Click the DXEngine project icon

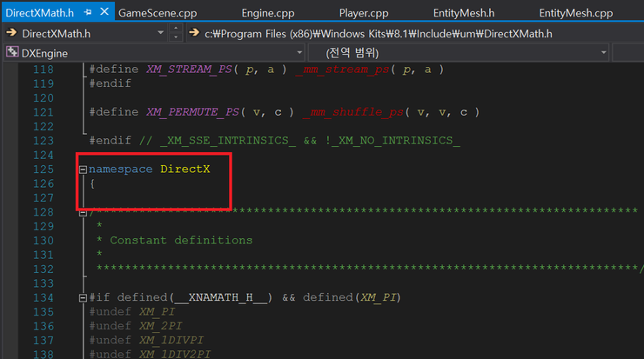pos(12,52)
